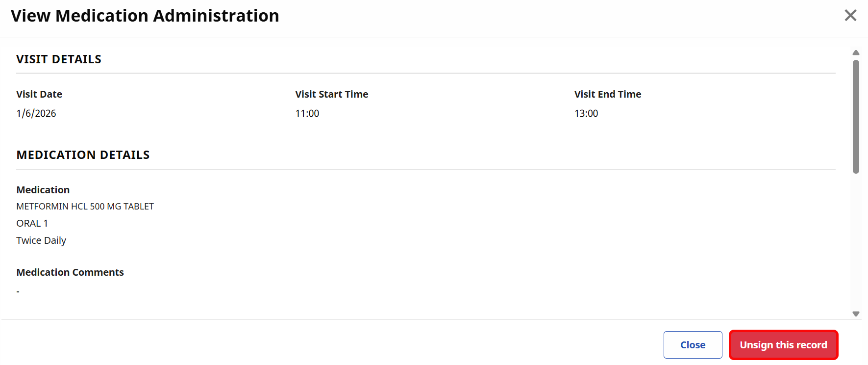Image resolution: width=868 pixels, height=365 pixels.
Task: Click the scrollbar down arrow
Action: [856, 314]
